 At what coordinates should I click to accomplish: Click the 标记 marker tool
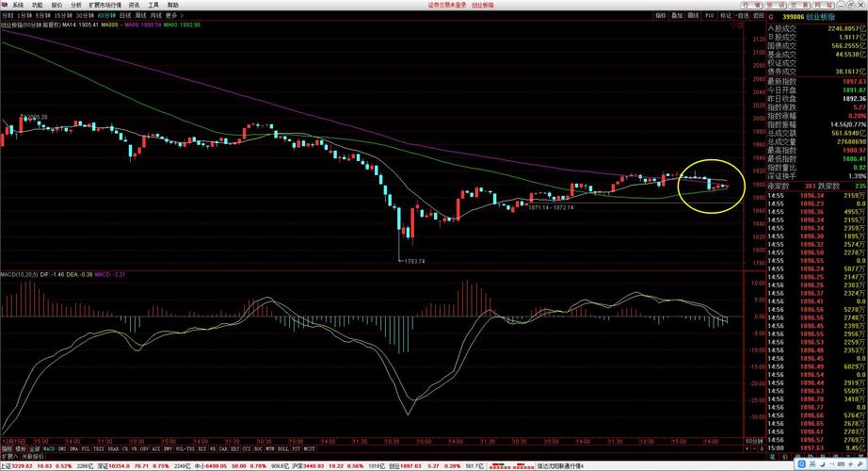click(x=725, y=15)
